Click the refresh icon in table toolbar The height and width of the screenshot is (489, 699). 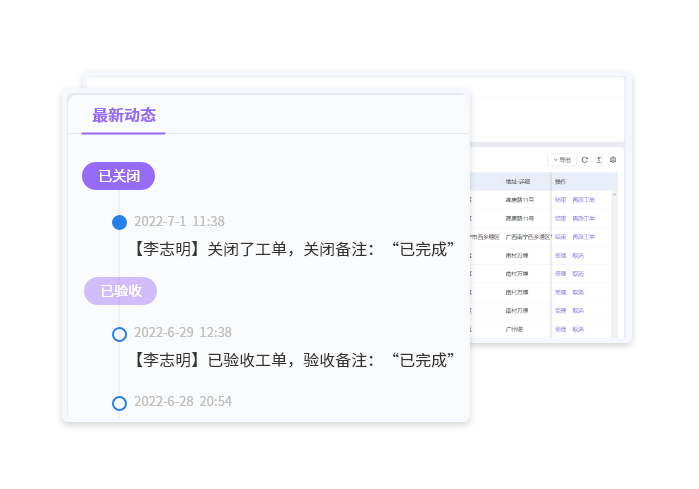[x=584, y=160]
